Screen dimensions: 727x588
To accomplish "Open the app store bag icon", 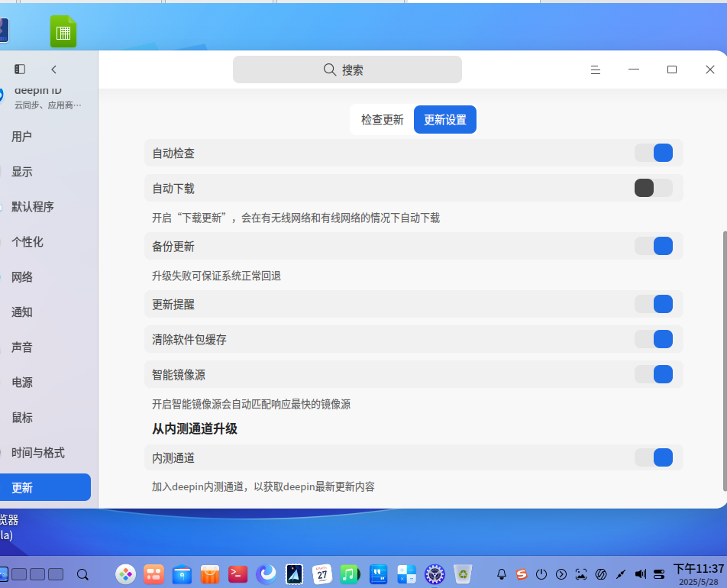I will pos(209,574).
